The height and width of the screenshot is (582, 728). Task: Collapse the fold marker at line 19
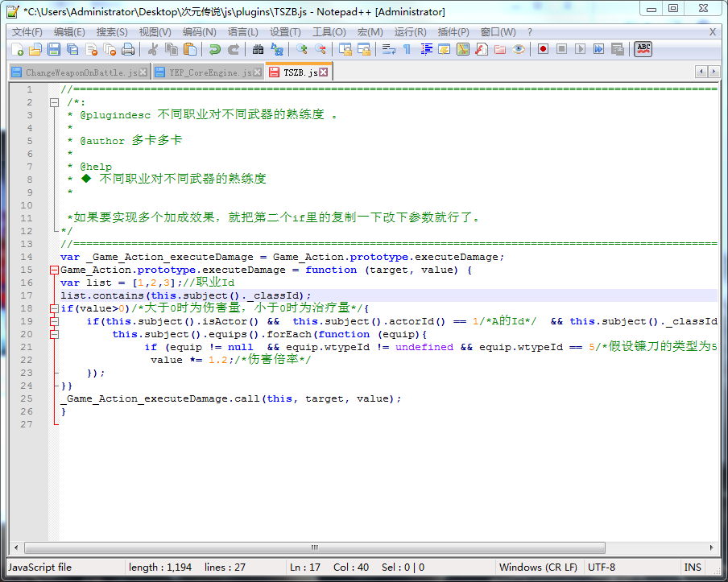[x=54, y=321]
